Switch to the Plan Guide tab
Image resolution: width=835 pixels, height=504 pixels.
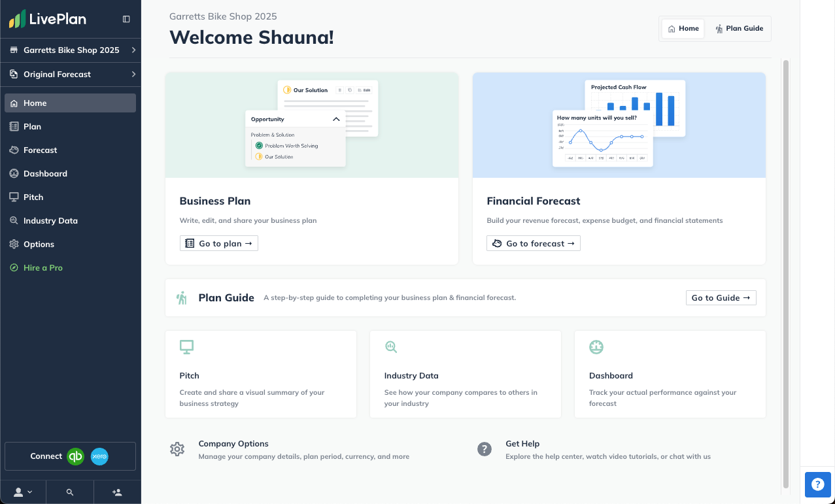pos(739,28)
